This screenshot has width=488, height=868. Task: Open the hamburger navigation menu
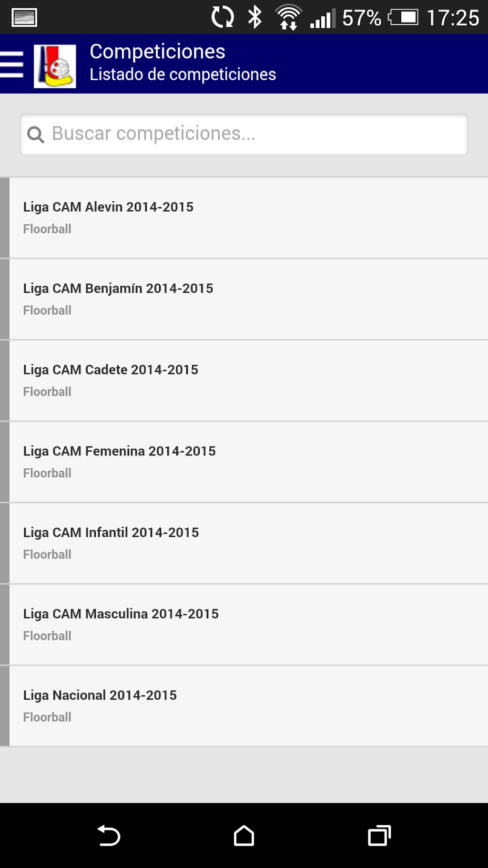click(x=12, y=64)
